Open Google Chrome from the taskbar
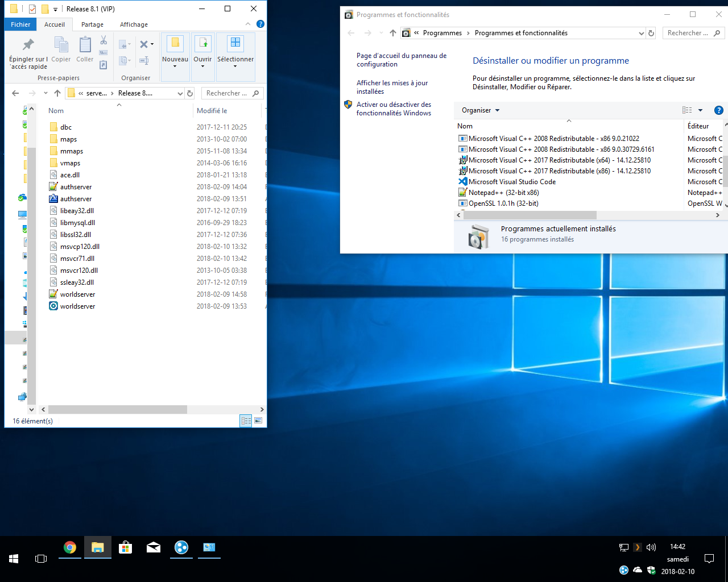The height and width of the screenshot is (582, 728). click(x=70, y=547)
